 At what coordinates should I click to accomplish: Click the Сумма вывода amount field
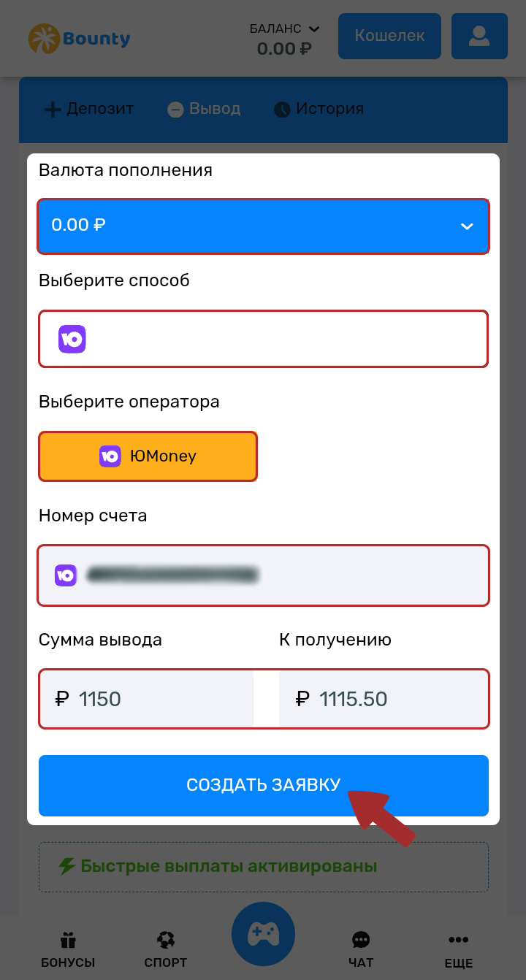pyautogui.click(x=146, y=699)
